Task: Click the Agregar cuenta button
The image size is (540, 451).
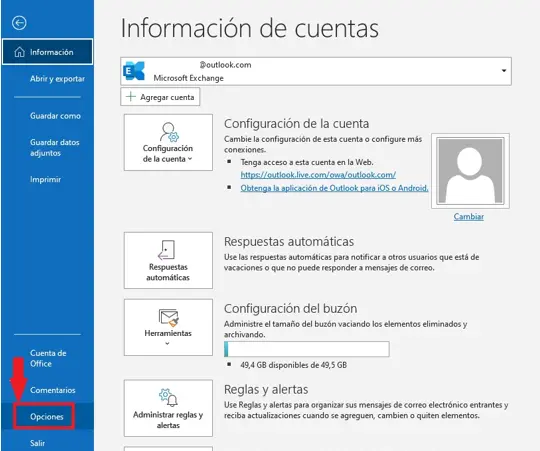Action: click(x=160, y=97)
